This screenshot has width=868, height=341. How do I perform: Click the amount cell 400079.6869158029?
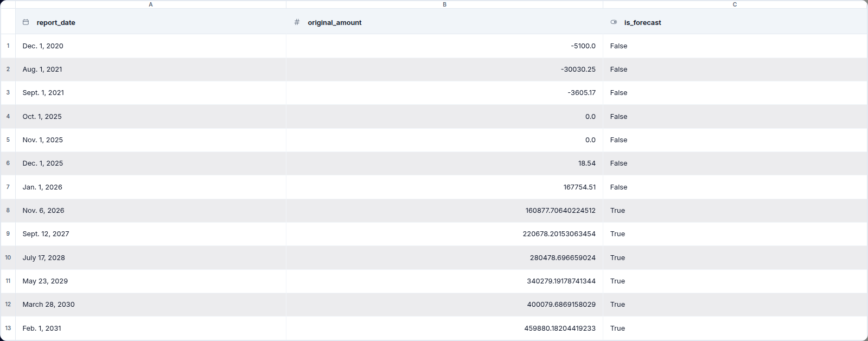(x=444, y=305)
